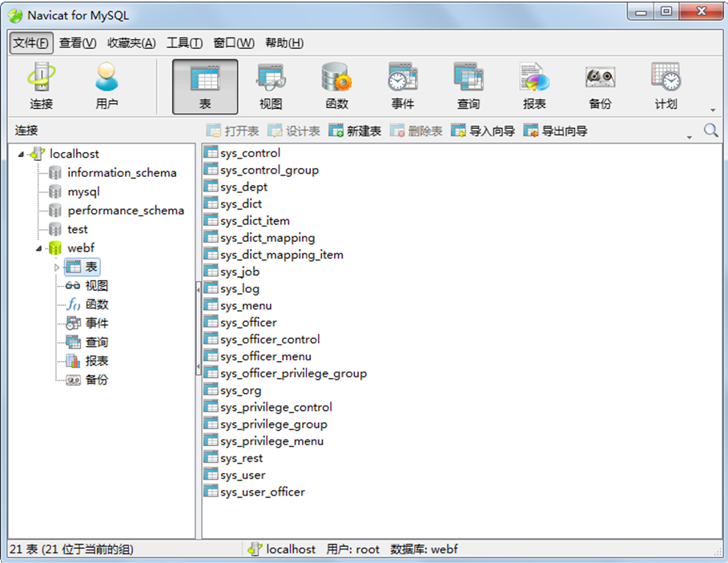Select the sys_privilege_control table
This screenshot has height=563, width=728.
click(268, 407)
